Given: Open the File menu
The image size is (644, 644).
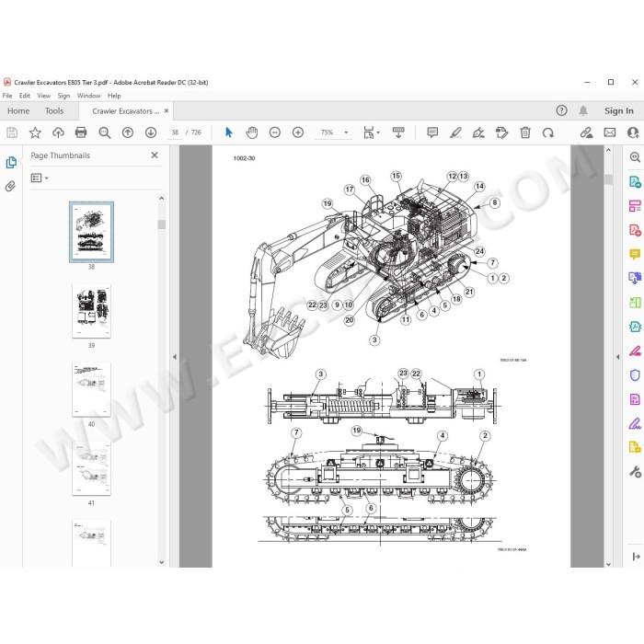Looking at the screenshot, I should click(7, 96).
